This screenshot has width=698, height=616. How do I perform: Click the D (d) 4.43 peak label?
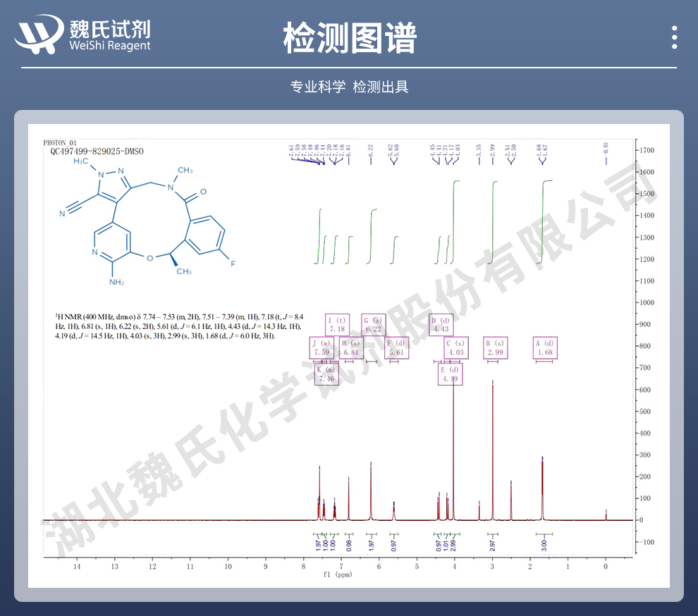[x=441, y=324]
